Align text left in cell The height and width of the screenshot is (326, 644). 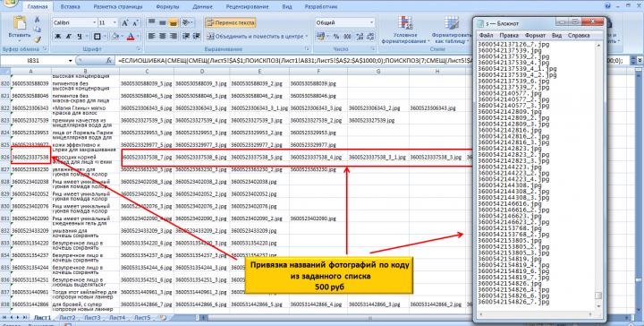point(151,36)
